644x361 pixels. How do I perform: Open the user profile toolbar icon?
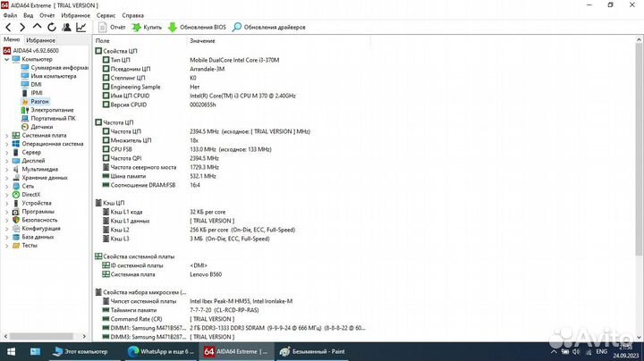coord(66,28)
